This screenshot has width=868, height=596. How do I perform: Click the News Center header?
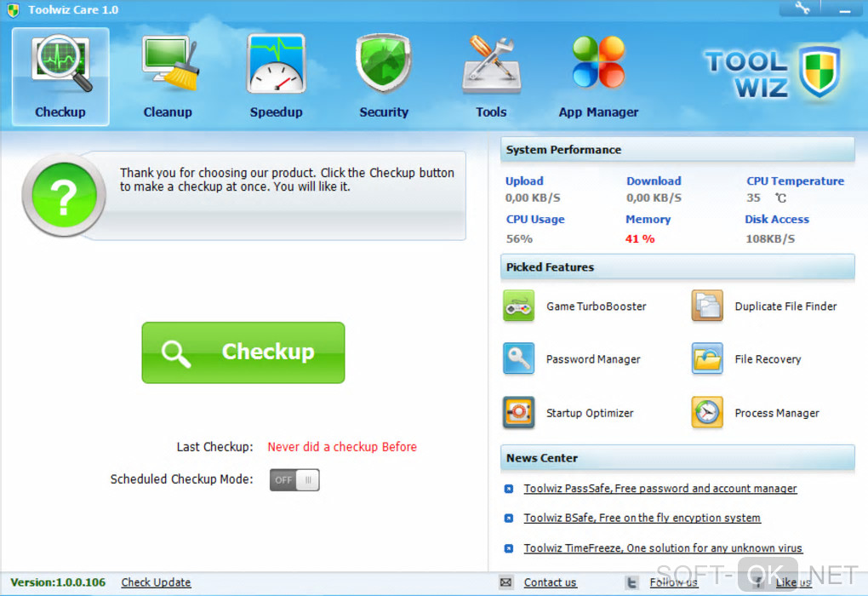click(x=677, y=458)
